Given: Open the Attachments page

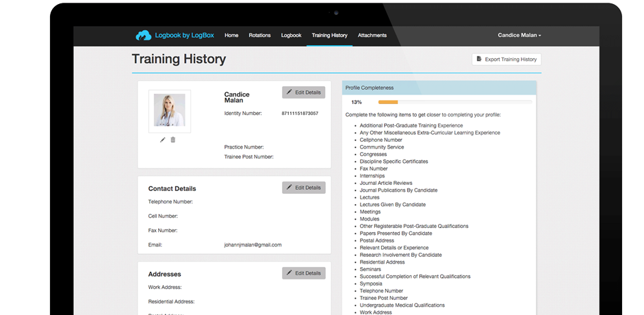Looking at the screenshot, I should (x=372, y=36).
